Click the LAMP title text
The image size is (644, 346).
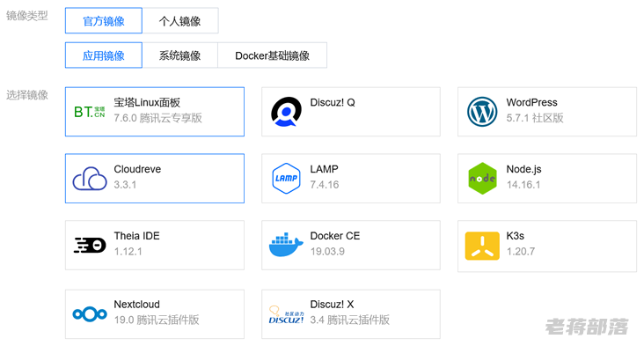tap(324, 169)
